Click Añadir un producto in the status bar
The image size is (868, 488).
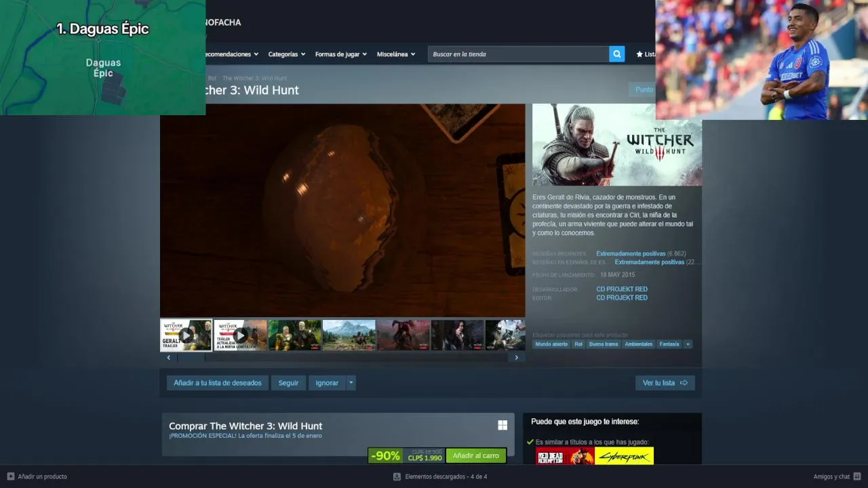(42, 476)
